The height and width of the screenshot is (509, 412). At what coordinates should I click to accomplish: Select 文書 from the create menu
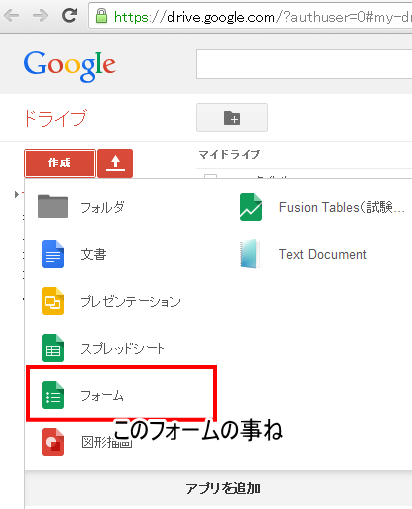(x=93, y=254)
